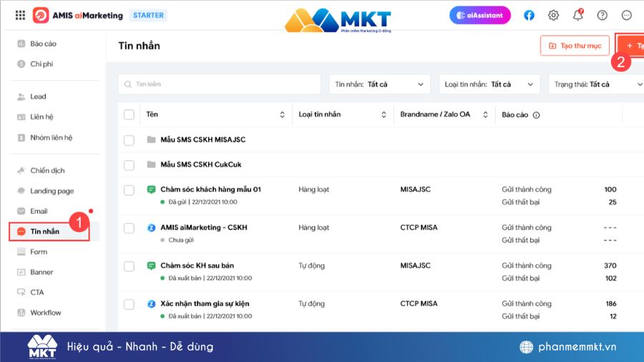Click status text Chưa gửi

pos(181,240)
